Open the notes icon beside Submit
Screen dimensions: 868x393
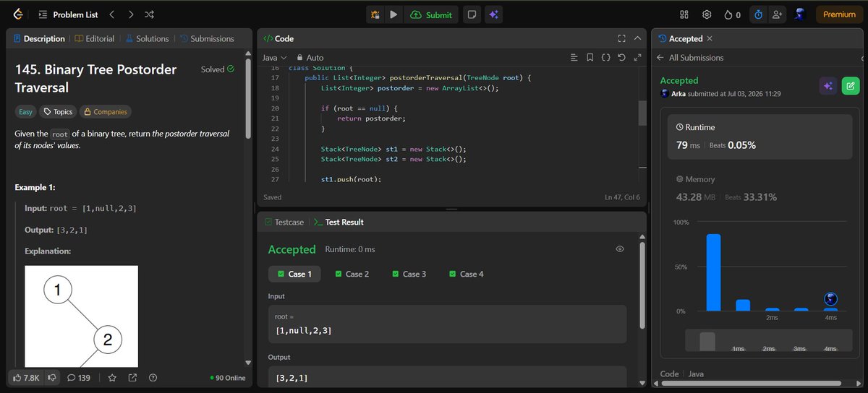click(x=472, y=14)
